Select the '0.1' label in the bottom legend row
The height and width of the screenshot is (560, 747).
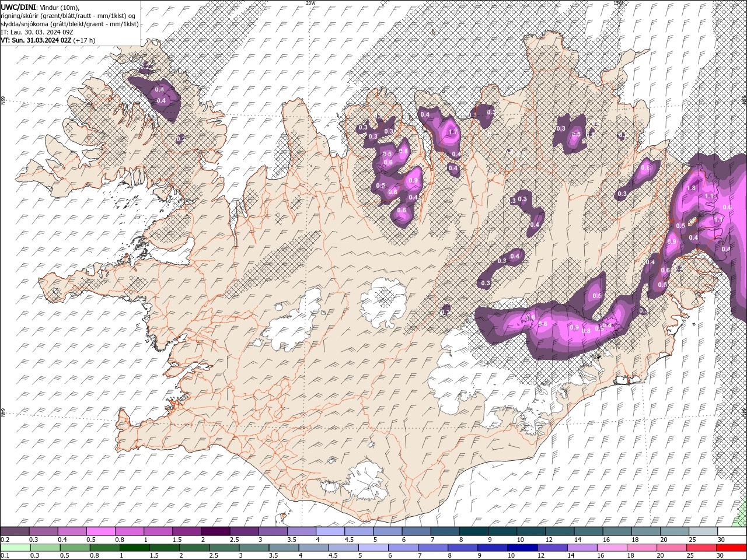[5, 556]
